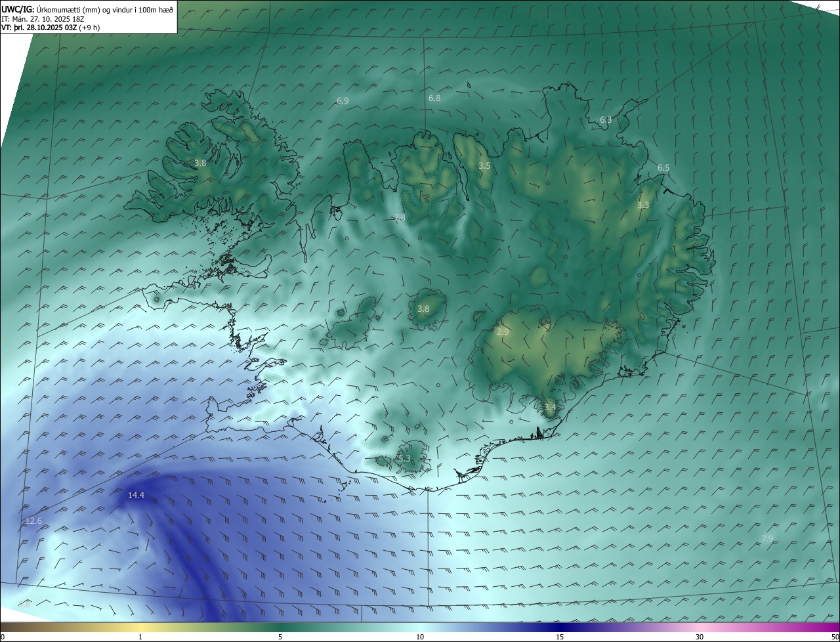
Task: Click the VT valid time line
Action: (50, 28)
